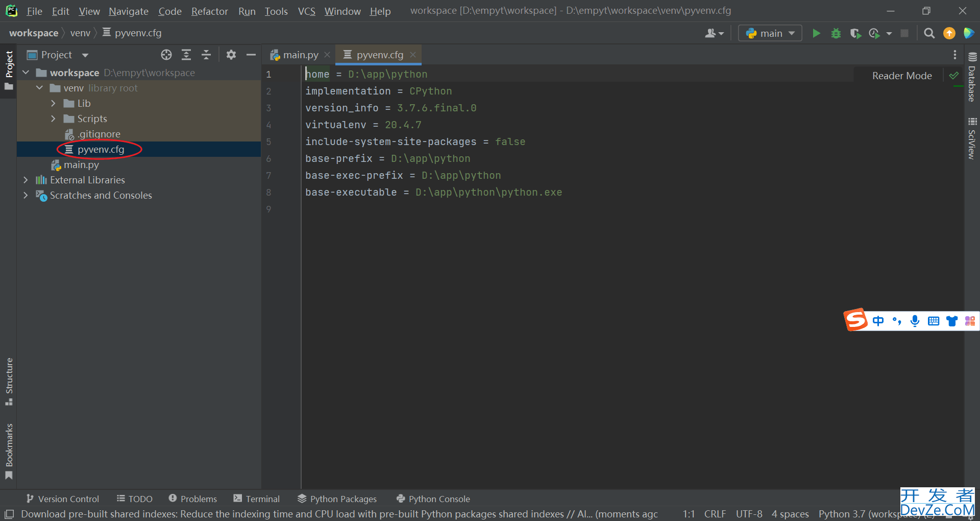Open the SciView tool window
Viewport: 980px width, 521px height.
pos(972,138)
